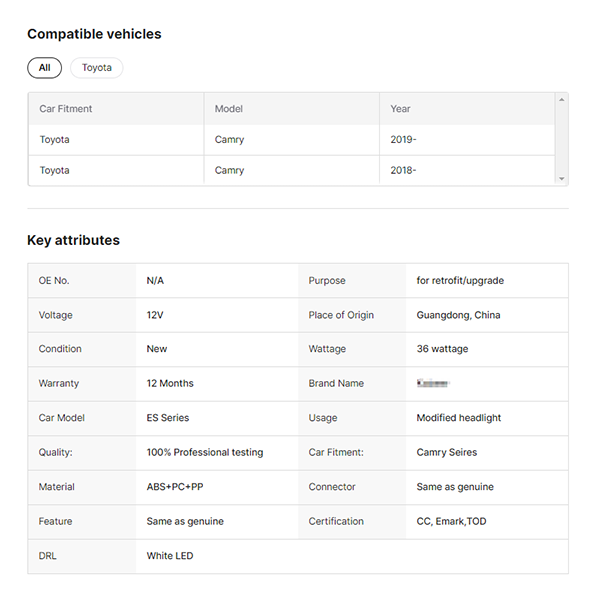Click the 36 wattage value
This screenshot has height=600, width=600.
click(x=442, y=349)
